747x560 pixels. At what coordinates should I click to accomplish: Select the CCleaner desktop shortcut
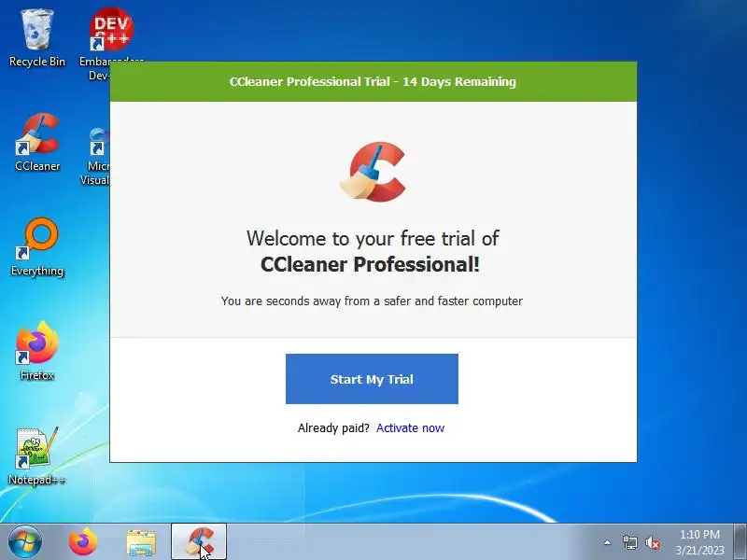37,142
